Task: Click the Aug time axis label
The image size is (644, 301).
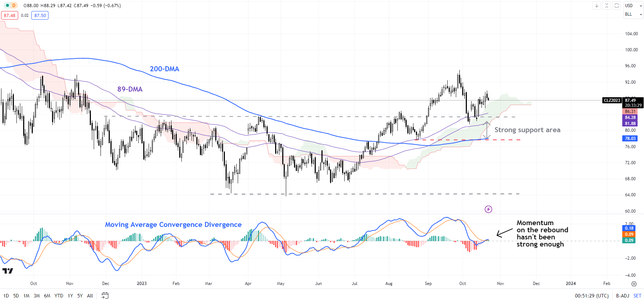Action: [389, 284]
